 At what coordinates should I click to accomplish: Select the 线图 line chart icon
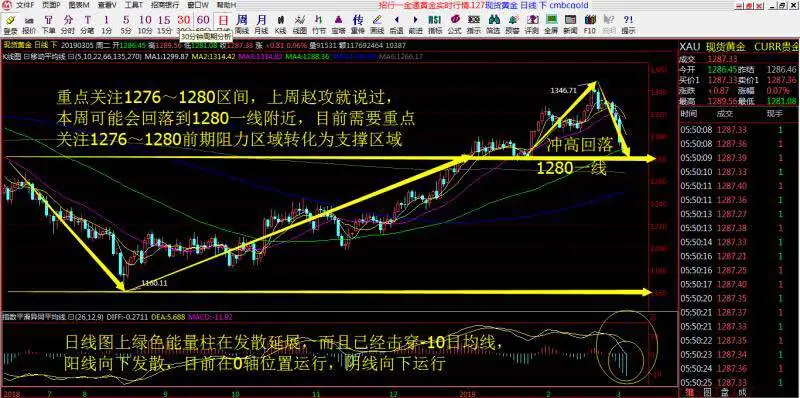point(299,23)
